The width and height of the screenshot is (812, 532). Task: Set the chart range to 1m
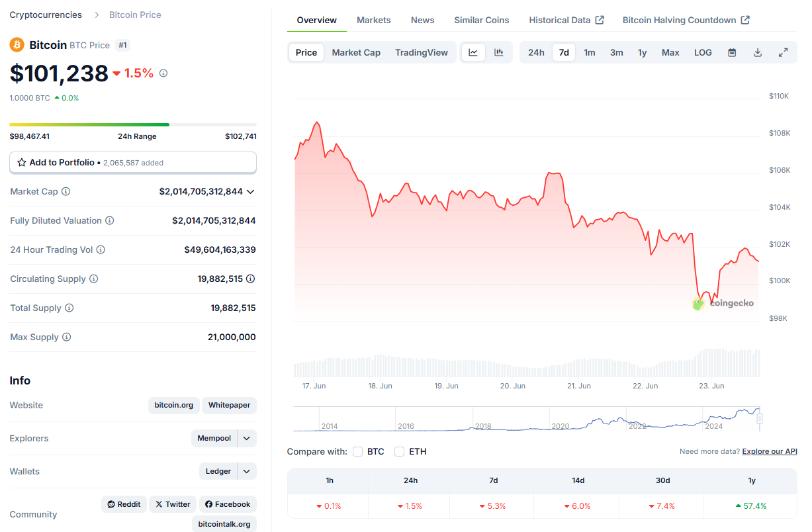point(590,52)
